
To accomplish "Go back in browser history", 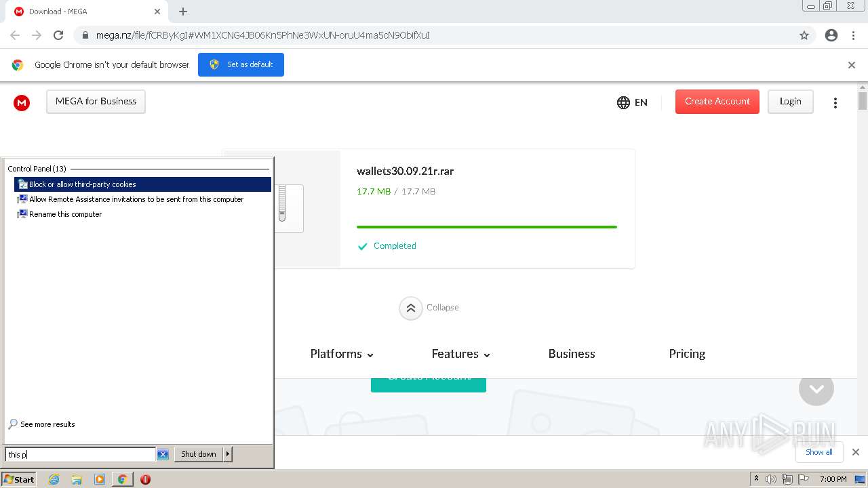I will coord(15,35).
